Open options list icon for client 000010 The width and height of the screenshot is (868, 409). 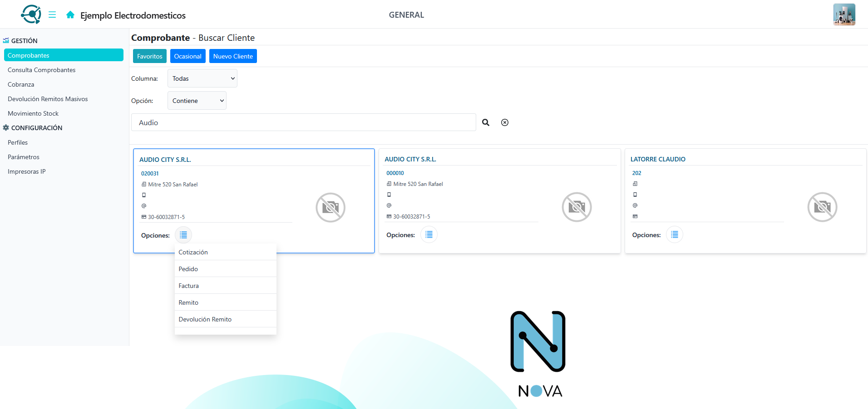[x=429, y=235]
